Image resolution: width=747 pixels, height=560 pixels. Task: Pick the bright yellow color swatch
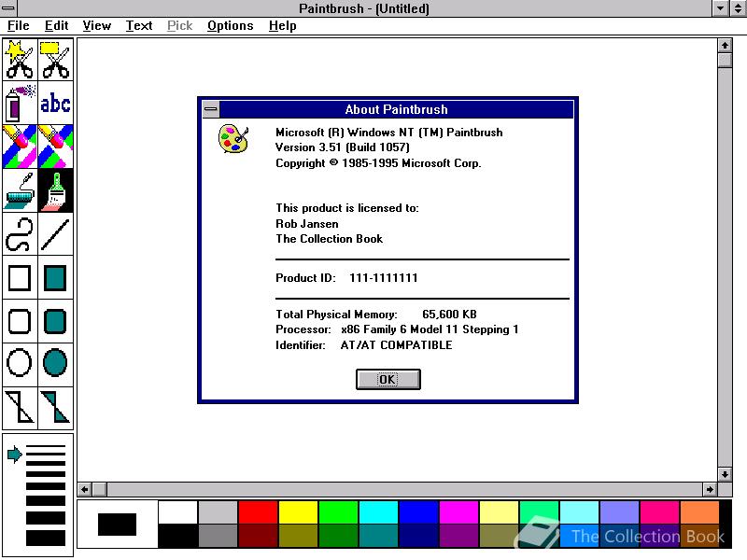point(298,511)
